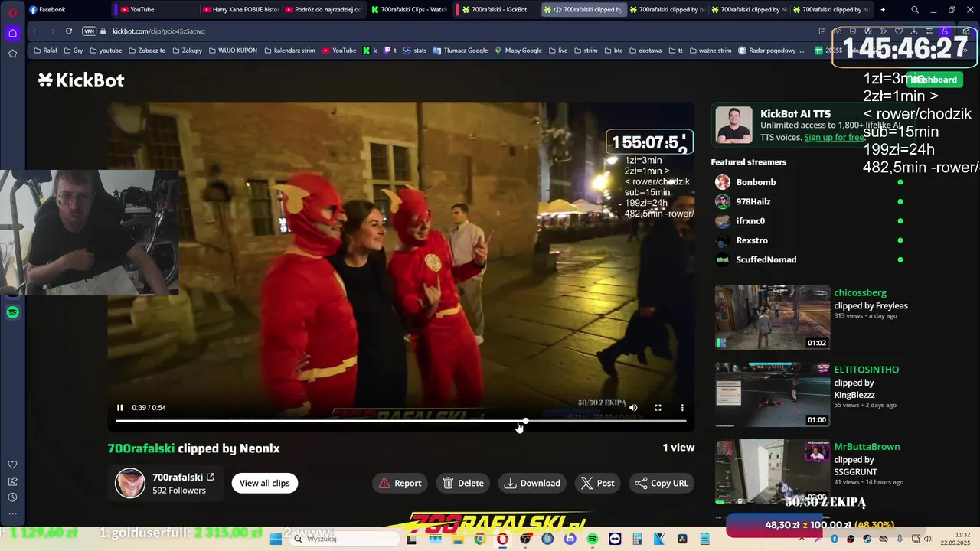Click the VPN badge in address bar
980x551 pixels.
click(90, 31)
